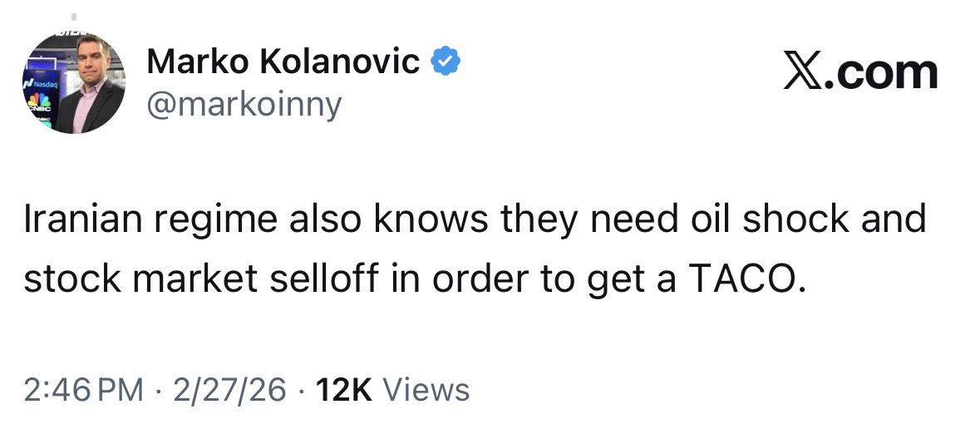This screenshot has width=980, height=429.
Task: Click the blue verified checkmark badge
Action: (446, 62)
